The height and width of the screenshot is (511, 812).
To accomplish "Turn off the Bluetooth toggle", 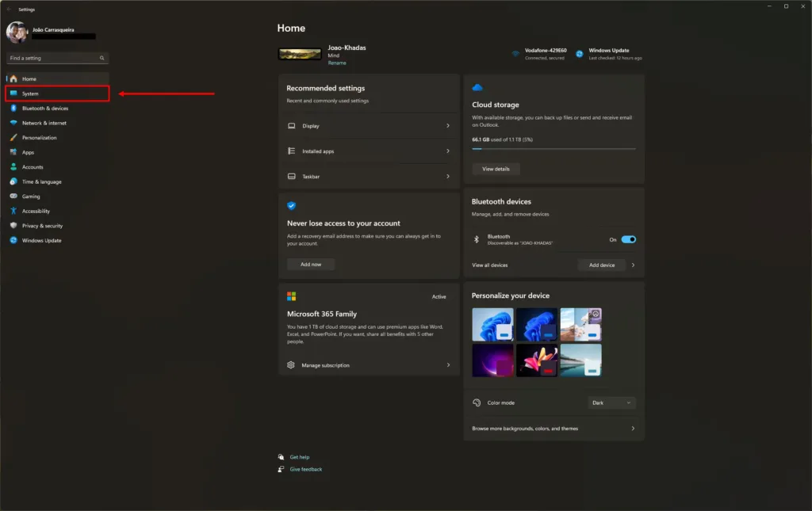I will coord(629,239).
